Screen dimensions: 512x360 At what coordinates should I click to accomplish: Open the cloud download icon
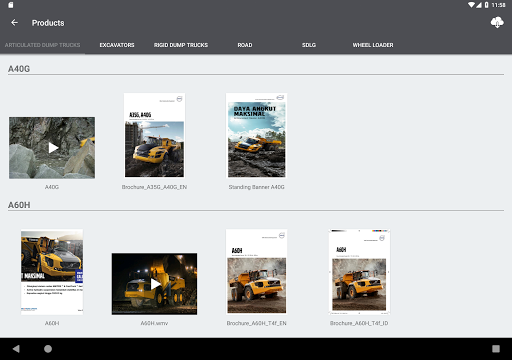tap(497, 23)
